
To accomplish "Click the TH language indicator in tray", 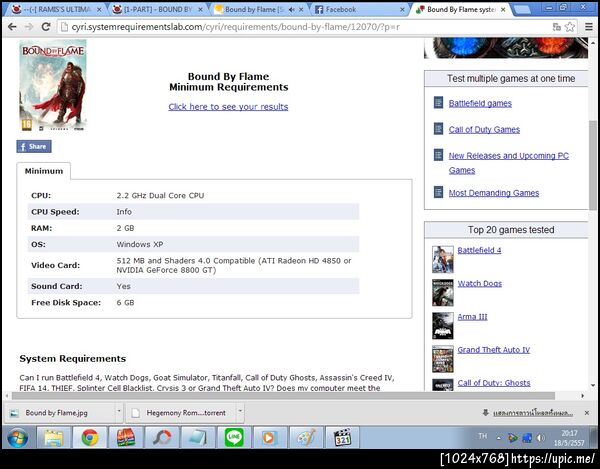I will tap(483, 436).
